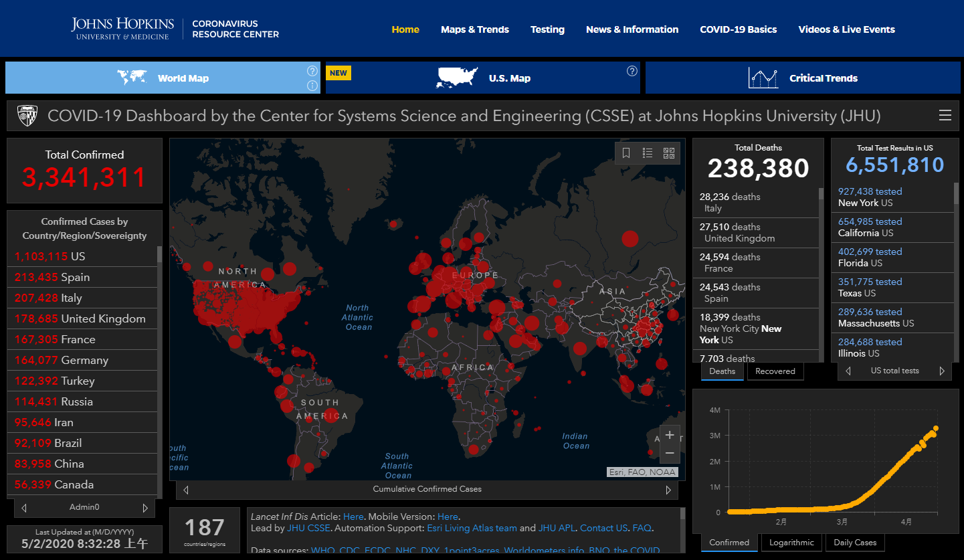Open the FAQ link
The height and width of the screenshot is (560, 964).
pos(642,528)
